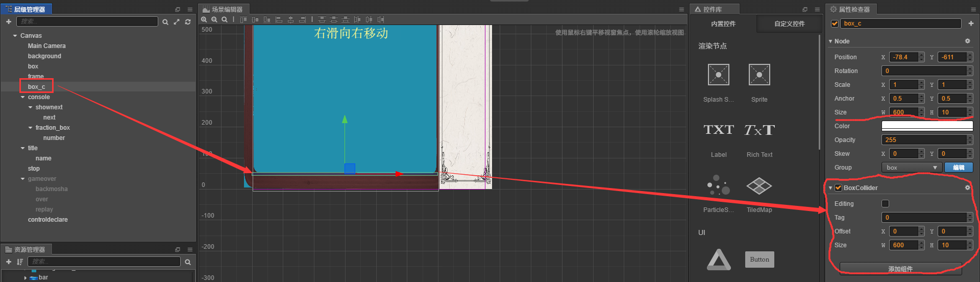The image size is (980, 282).
Task: Open the node Color swatch
Action: coord(927,126)
